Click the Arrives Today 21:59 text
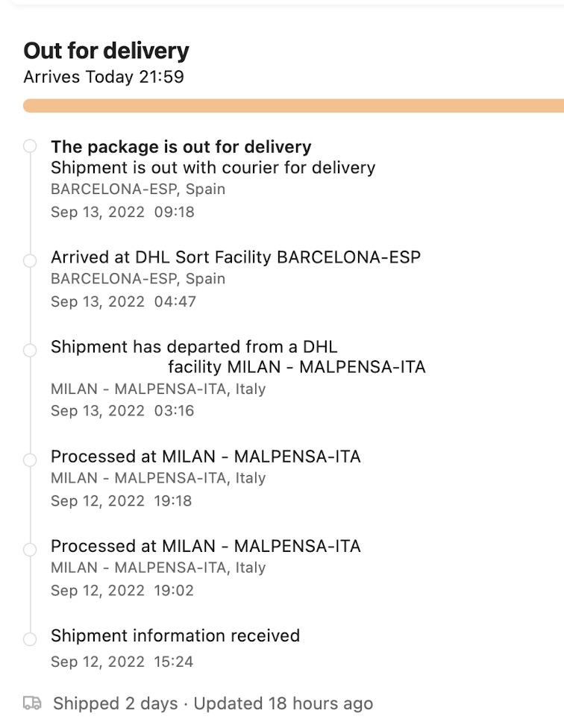The image size is (564, 728). tap(104, 77)
